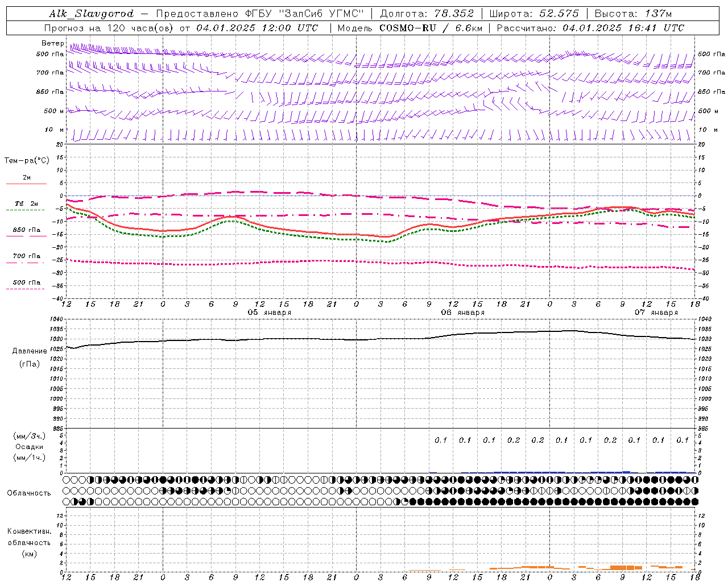This screenshot has width=728, height=582.
Task: Click the Конвективн. облачность label
Action: 29,537
